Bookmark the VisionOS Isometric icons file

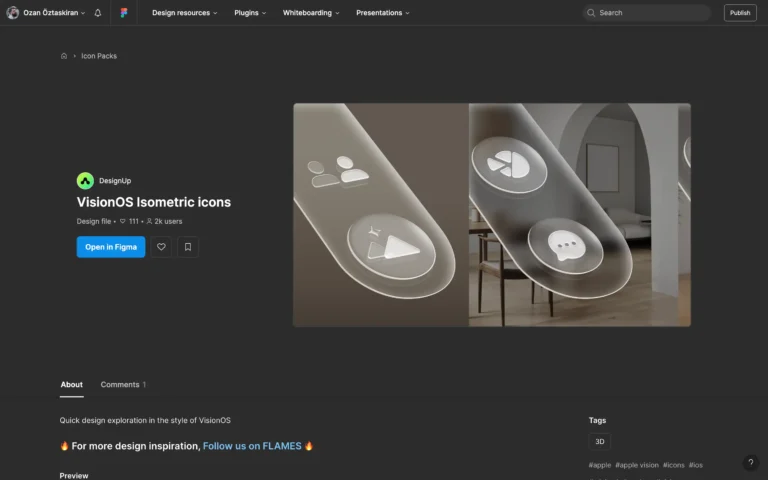(188, 247)
